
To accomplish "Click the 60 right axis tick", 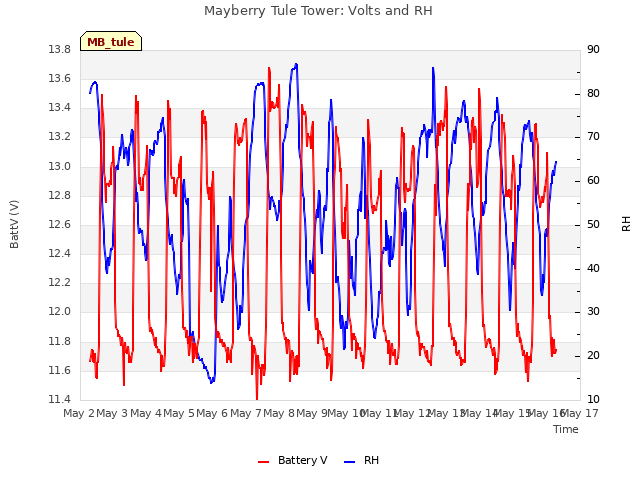I will (x=593, y=180).
